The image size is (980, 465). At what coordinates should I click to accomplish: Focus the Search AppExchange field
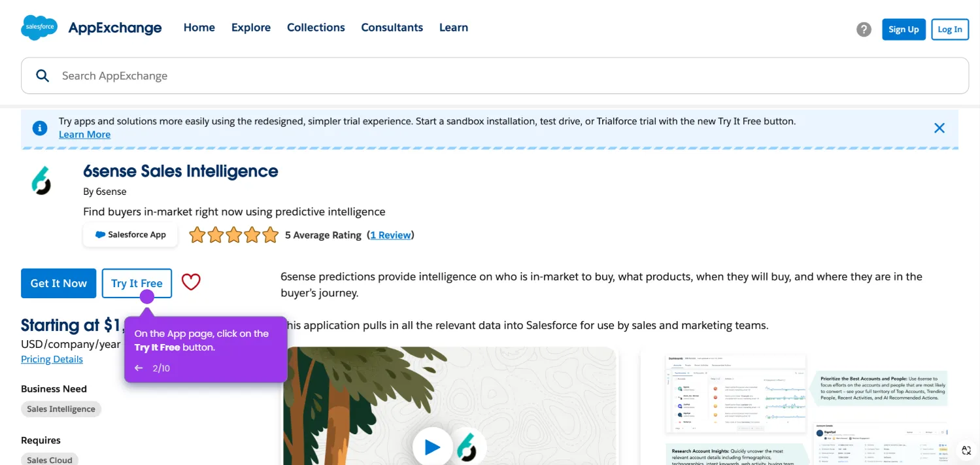coord(495,76)
